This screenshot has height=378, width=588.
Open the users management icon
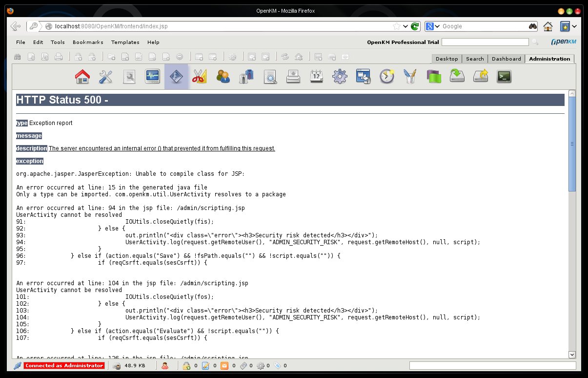[x=223, y=76]
